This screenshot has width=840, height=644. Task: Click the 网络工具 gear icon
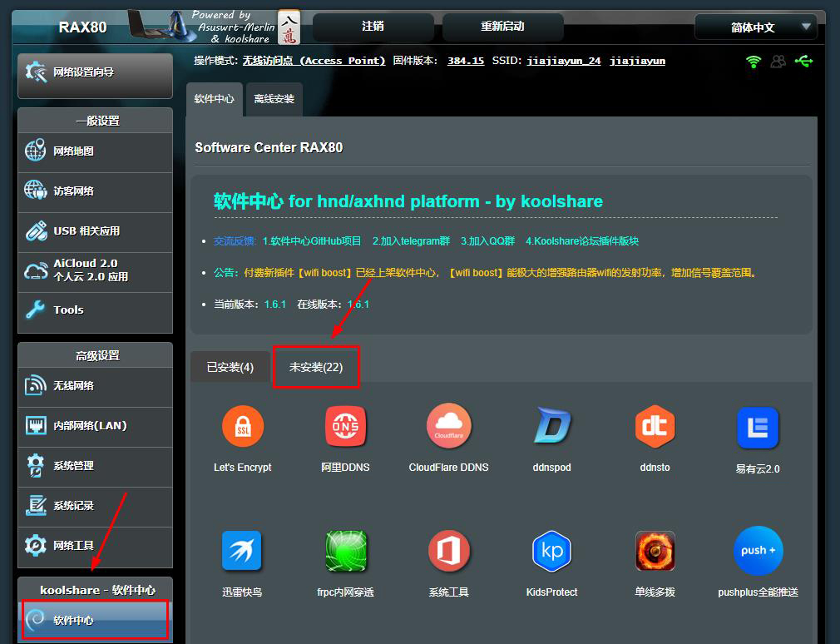point(36,545)
